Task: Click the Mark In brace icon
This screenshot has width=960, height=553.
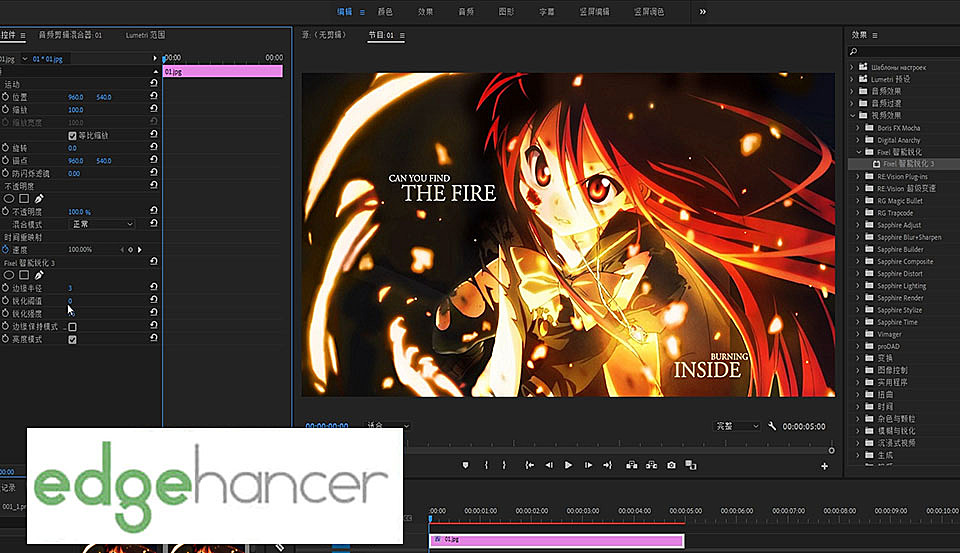Action: (x=486, y=465)
